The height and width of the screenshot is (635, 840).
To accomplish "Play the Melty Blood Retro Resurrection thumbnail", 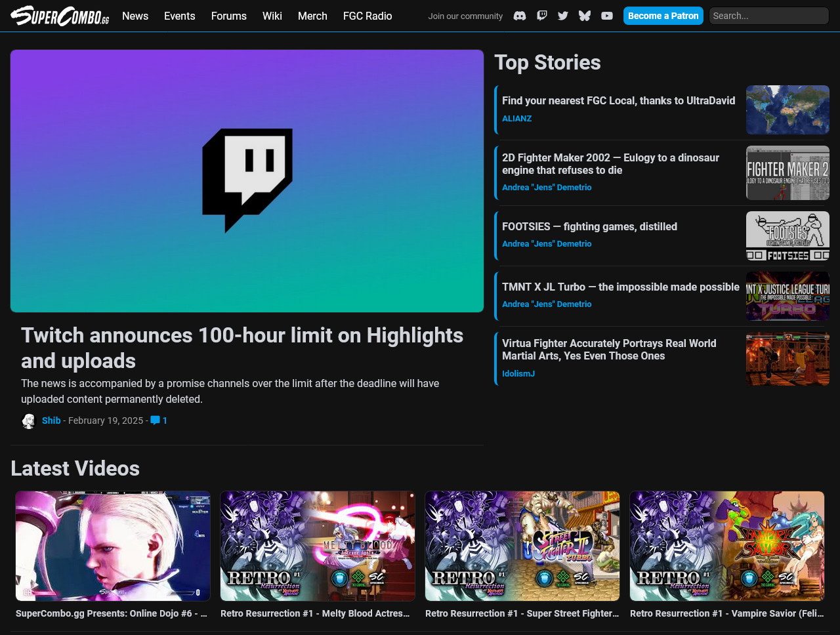I will (x=318, y=546).
